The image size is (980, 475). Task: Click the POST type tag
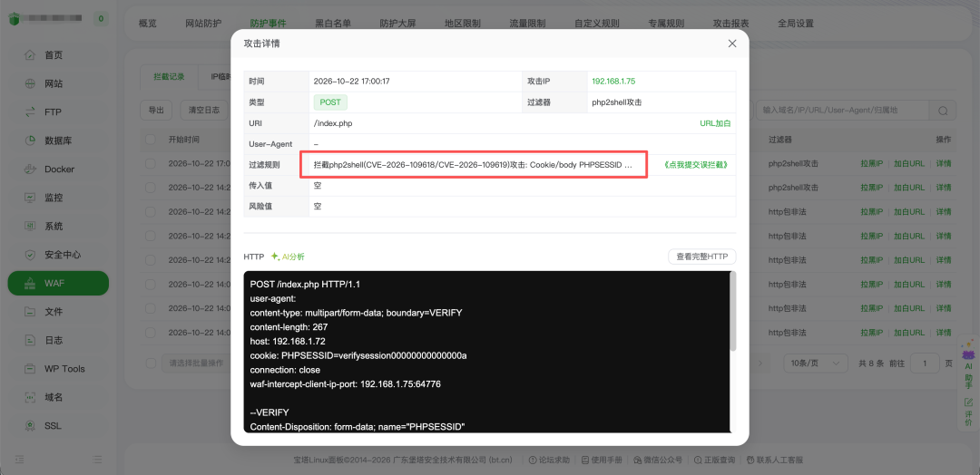(x=330, y=102)
